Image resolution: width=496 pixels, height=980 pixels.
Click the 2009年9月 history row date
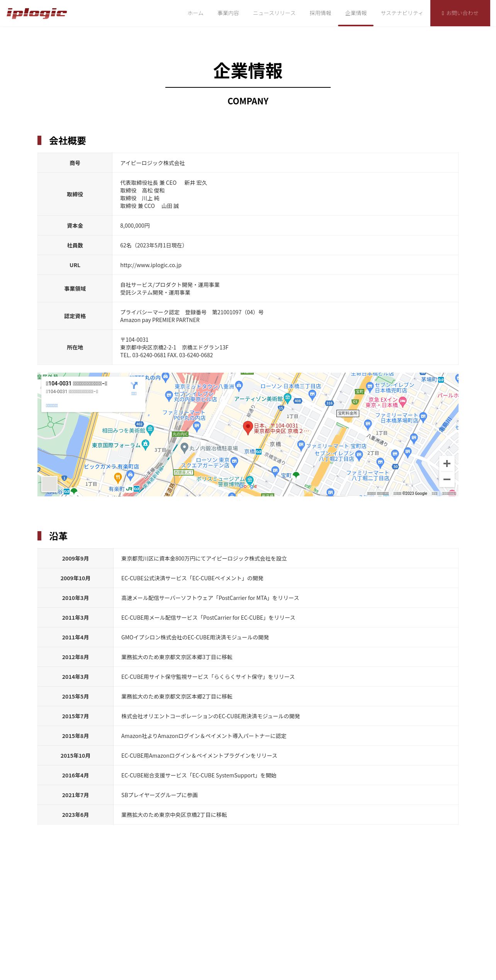pos(75,559)
